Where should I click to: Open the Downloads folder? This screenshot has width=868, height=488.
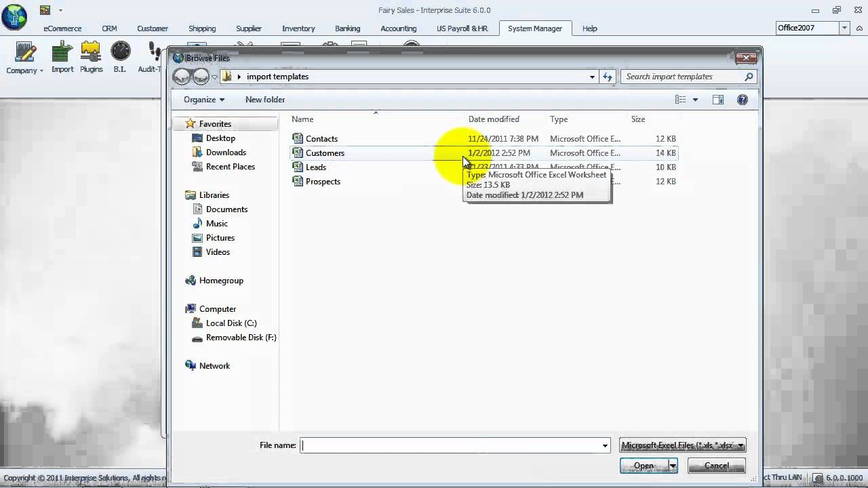click(x=226, y=152)
